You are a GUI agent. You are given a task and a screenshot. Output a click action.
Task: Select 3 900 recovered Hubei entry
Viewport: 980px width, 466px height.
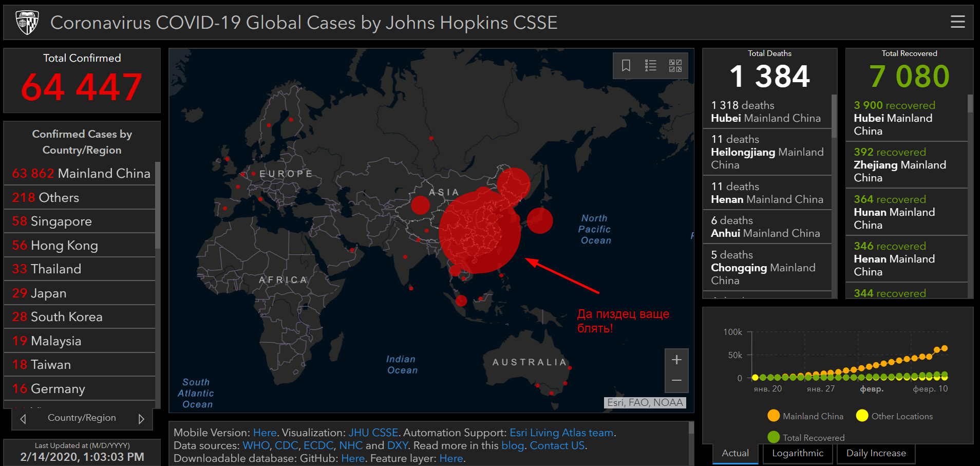907,118
